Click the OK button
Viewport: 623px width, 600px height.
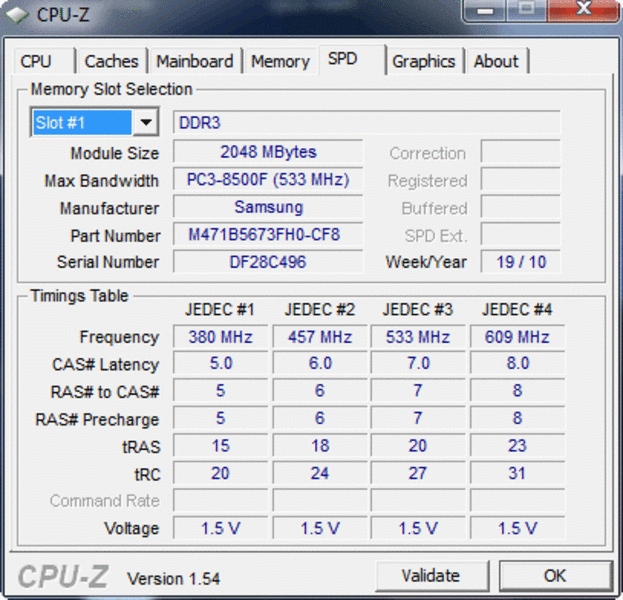point(555,575)
